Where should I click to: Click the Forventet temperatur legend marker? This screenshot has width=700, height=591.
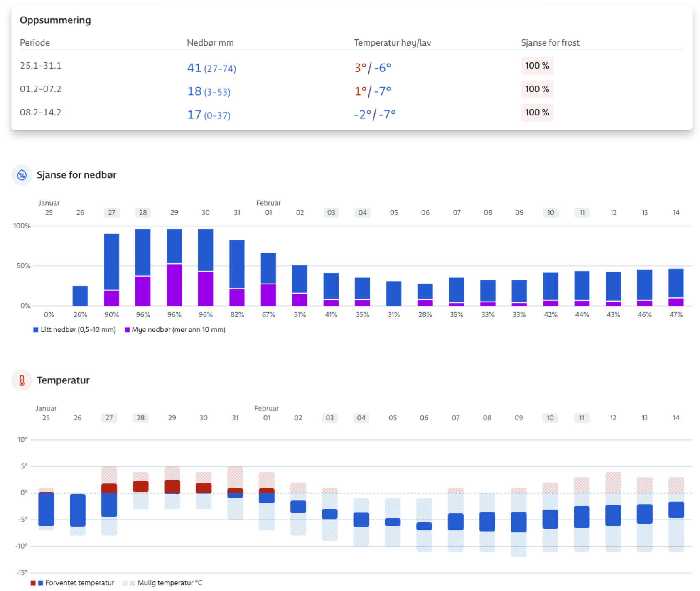(x=37, y=582)
